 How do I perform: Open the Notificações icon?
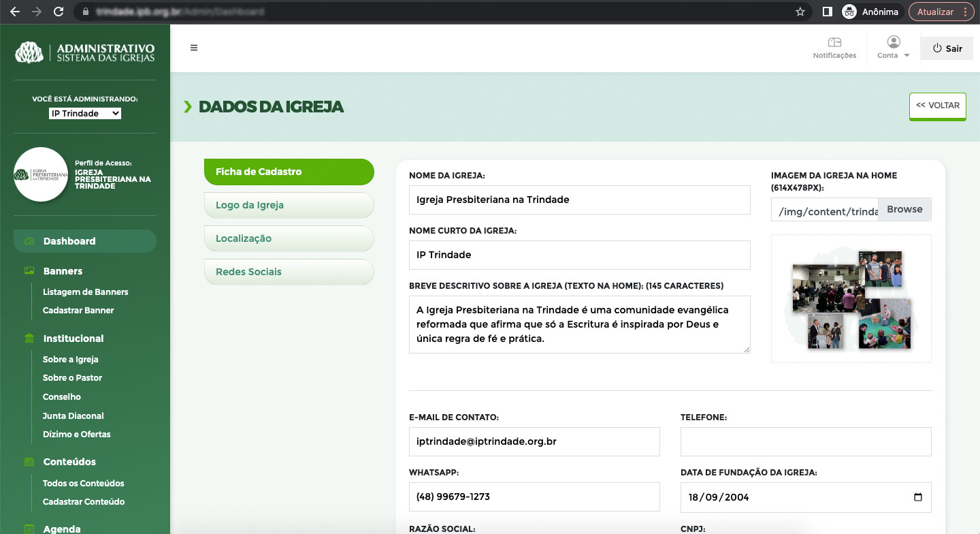[834, 43]
